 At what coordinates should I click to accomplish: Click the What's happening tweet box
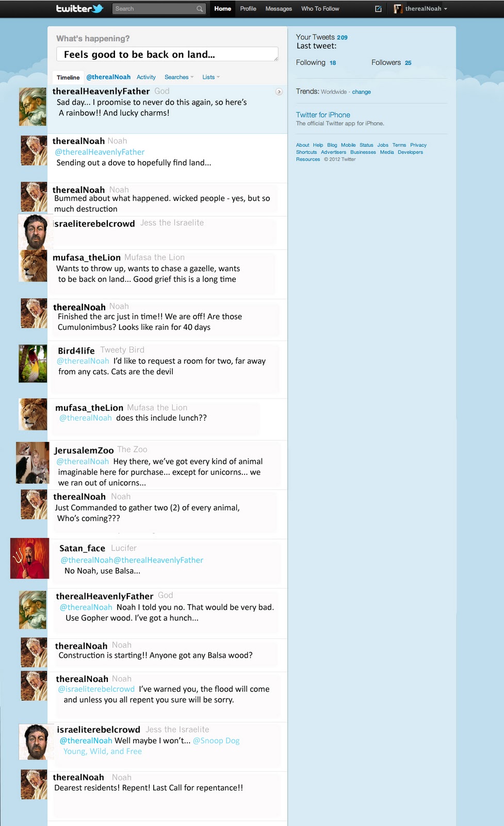167,54
